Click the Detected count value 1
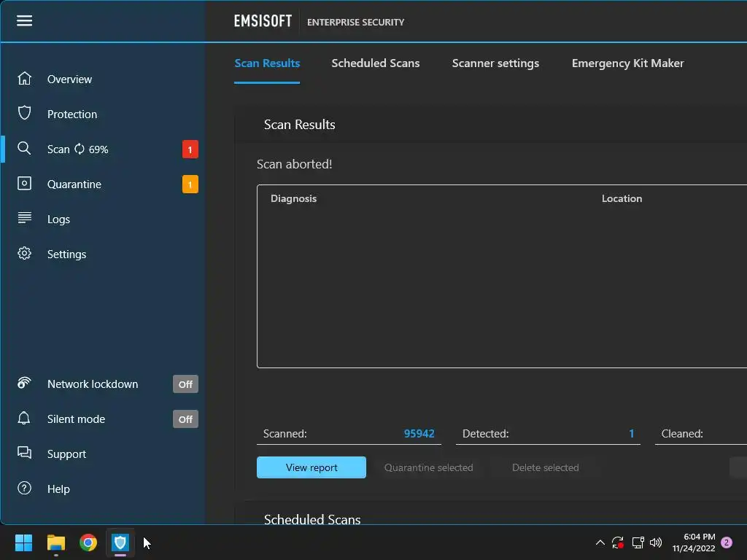The height and width of the screenshot is (560, 747). (631, 434)
